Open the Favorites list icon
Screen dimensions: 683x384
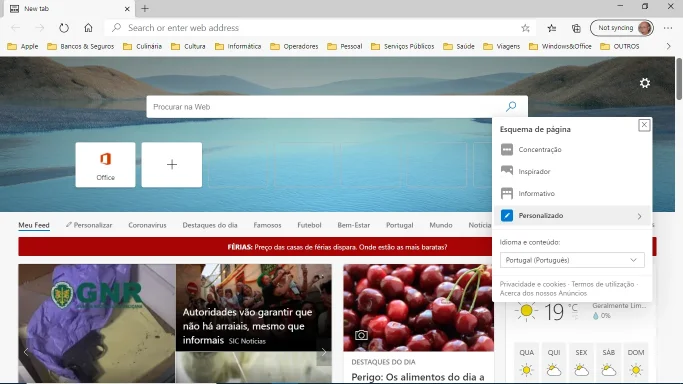click(x=552, y=28)
